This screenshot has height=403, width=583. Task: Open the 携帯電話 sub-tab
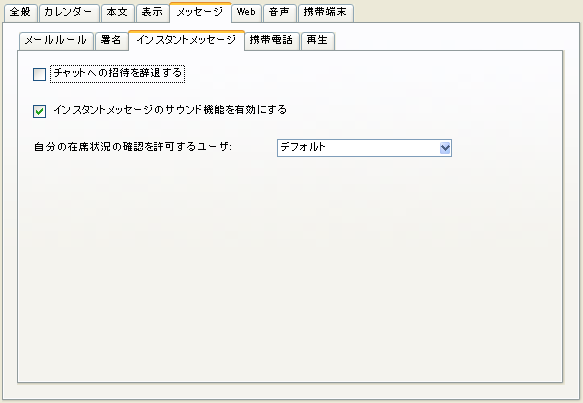[272, 41]
